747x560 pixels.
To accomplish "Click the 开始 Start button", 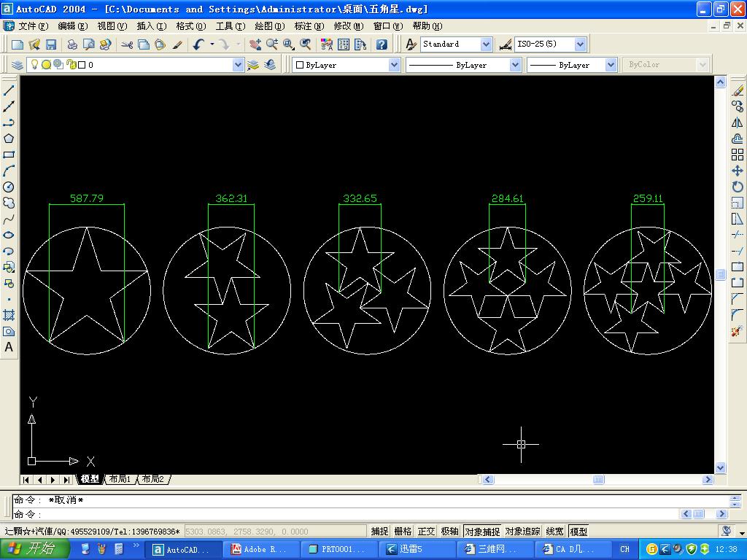I will (x=34, y=548).
